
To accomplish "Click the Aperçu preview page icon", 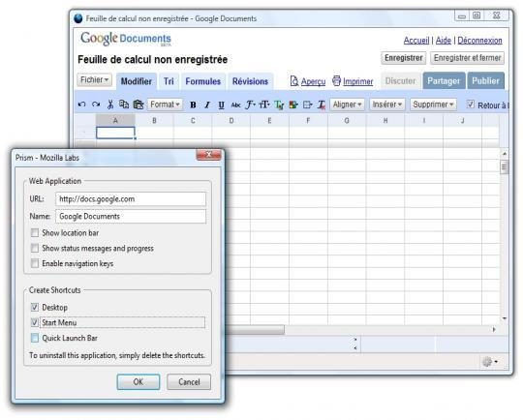I will pyautogui.click(x=293, y=81).
